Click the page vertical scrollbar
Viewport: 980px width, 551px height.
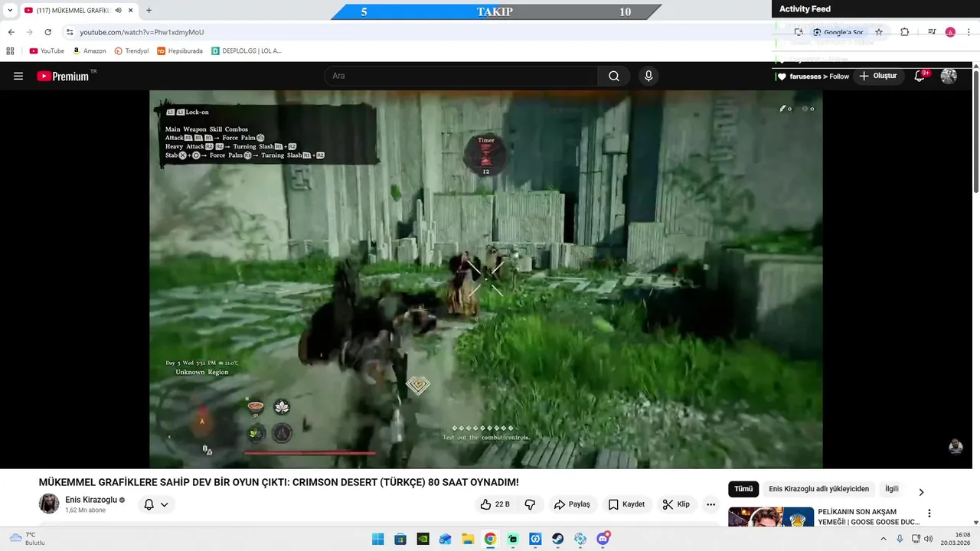click(976, 130)
